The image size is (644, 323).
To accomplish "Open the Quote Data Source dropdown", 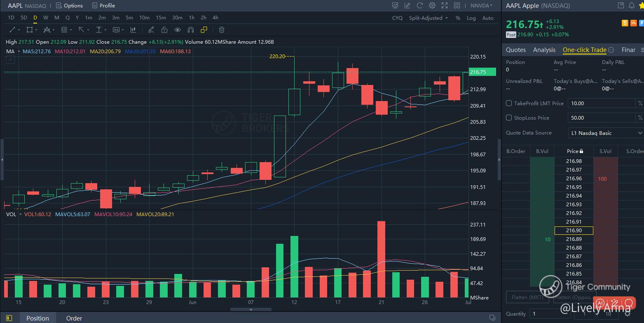I will pyautogui.click(x=605, y=133).
